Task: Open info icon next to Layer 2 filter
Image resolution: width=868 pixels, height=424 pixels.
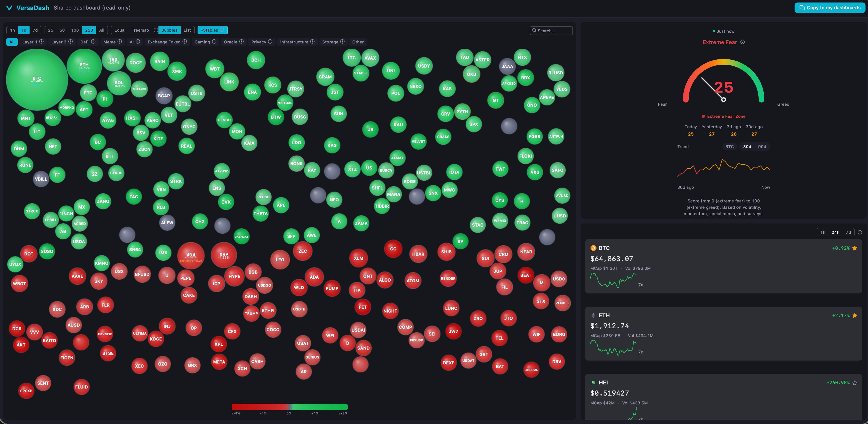Action: click(x=70, y=41)
